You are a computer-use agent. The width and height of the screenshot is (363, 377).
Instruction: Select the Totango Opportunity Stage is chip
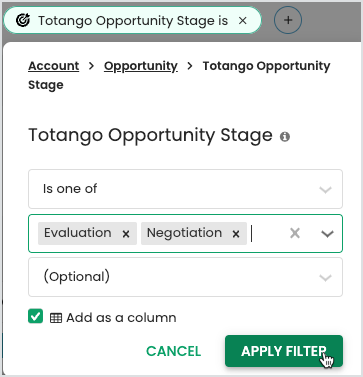(133, 21)
